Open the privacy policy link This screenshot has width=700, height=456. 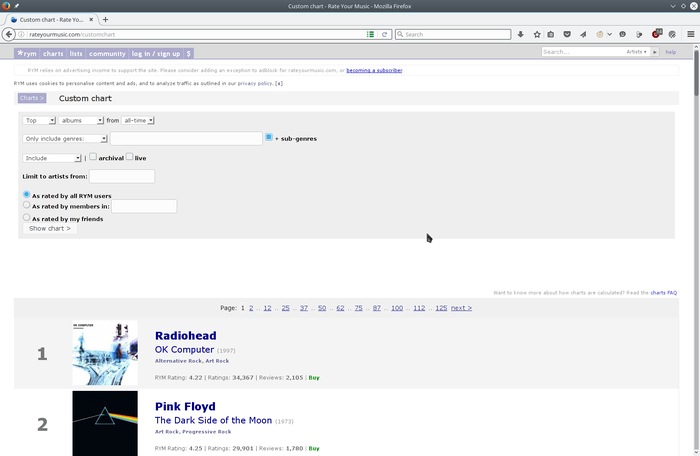click(254, 84)
